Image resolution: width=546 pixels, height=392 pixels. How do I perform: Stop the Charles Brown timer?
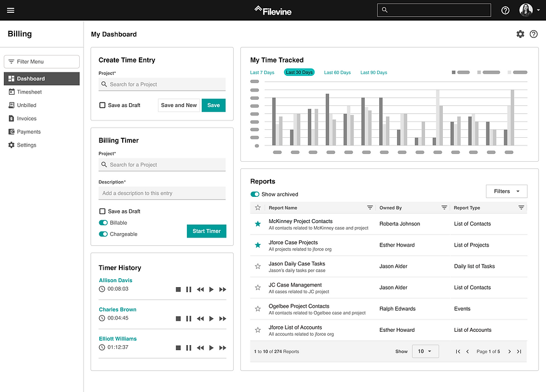[178, 318]
